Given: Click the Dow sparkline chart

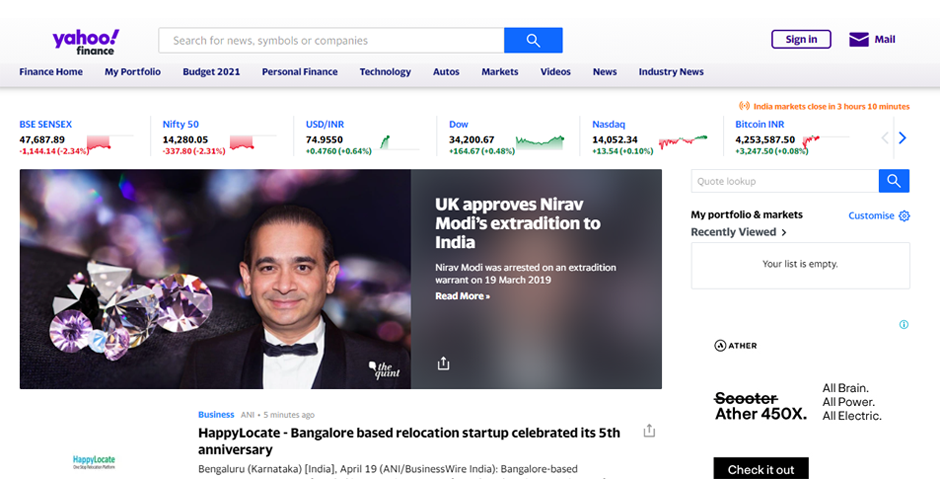Looking at the screenshot, I should 540,142.
